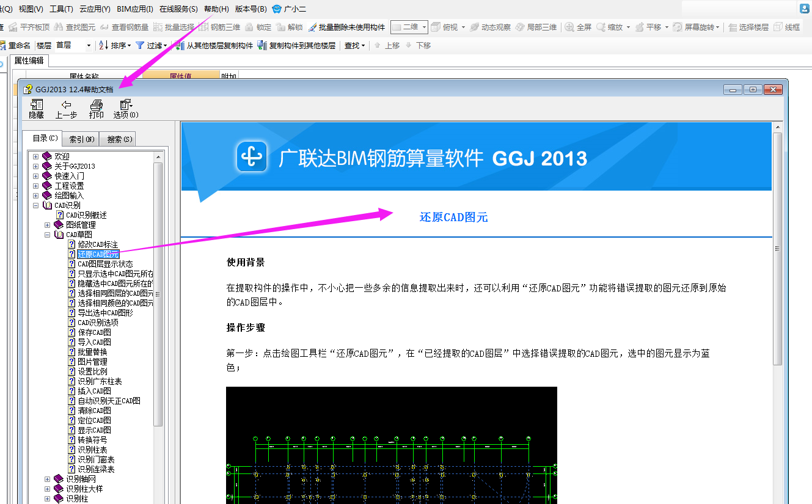Open help topic 修改CAD标注
The height and width of the screenshot is (504, 812).
click(98, 244)
